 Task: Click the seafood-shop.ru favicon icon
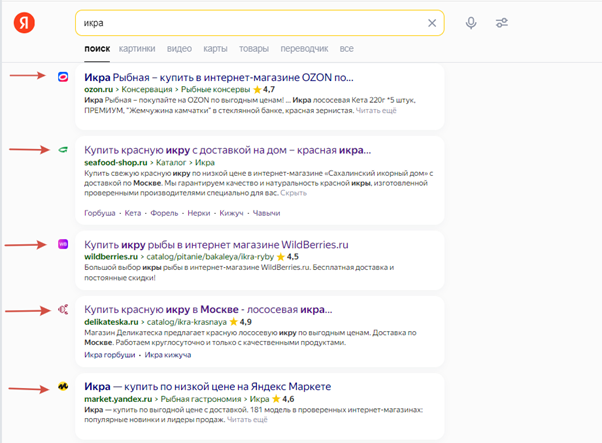tap(63, 149)
